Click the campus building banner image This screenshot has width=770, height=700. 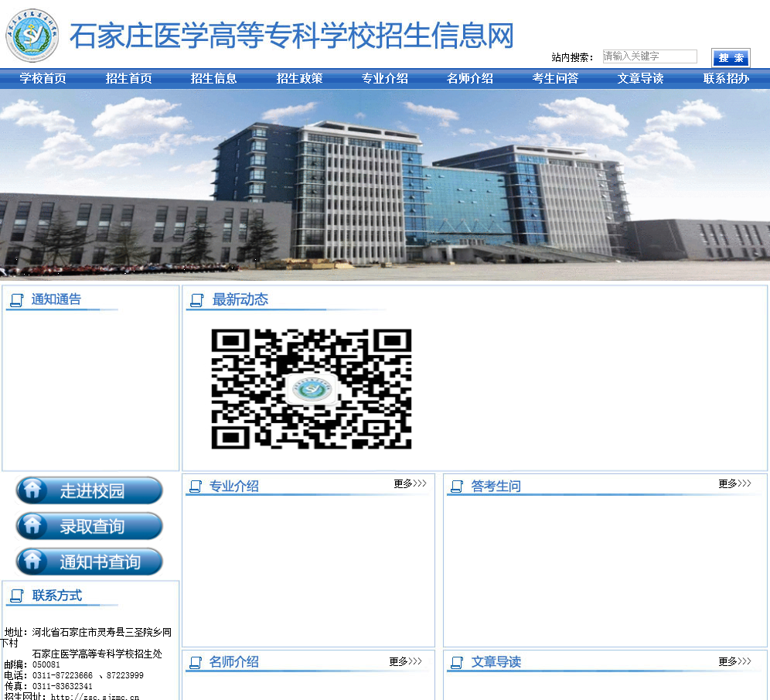click(x=385, y=185)
